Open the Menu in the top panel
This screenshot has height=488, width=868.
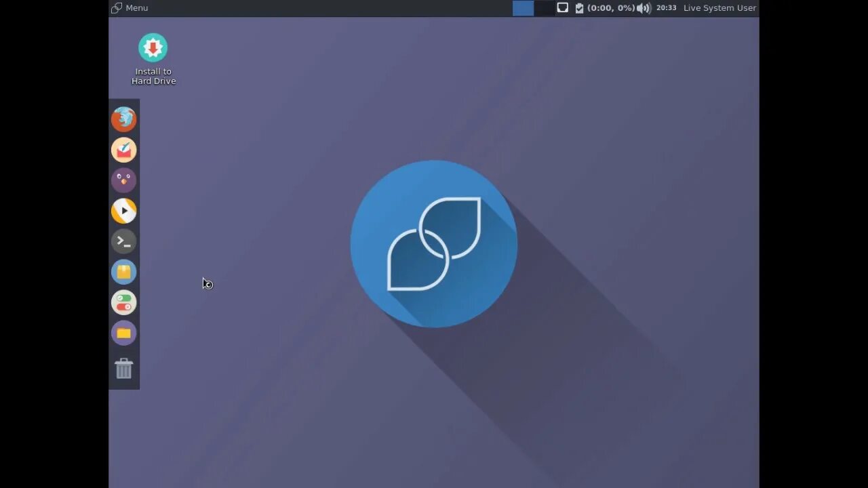coord(130,8)
